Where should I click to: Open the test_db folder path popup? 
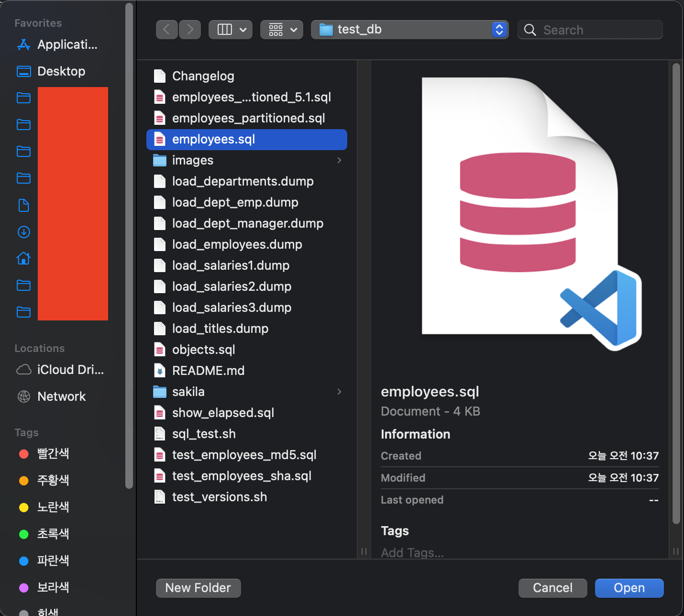(x=409, y=30)
